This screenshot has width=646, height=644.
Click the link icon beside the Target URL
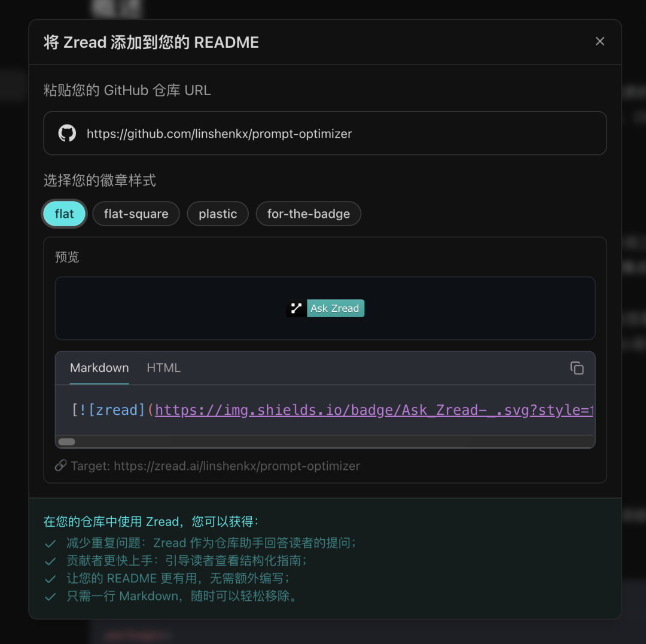coord(60,465)
